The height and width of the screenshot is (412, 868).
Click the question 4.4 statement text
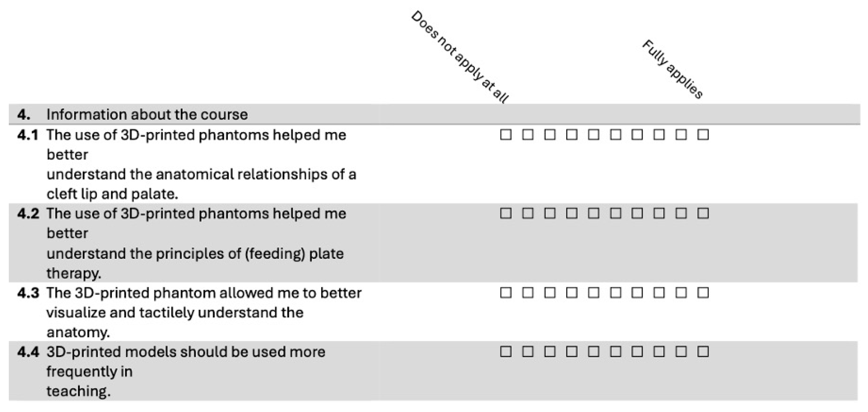point(185,371)
